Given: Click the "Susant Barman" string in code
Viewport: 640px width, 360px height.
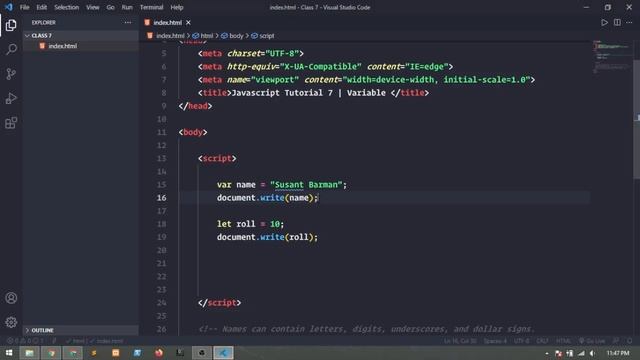Looking at the screenshot, I should click(x=306, y=184).
